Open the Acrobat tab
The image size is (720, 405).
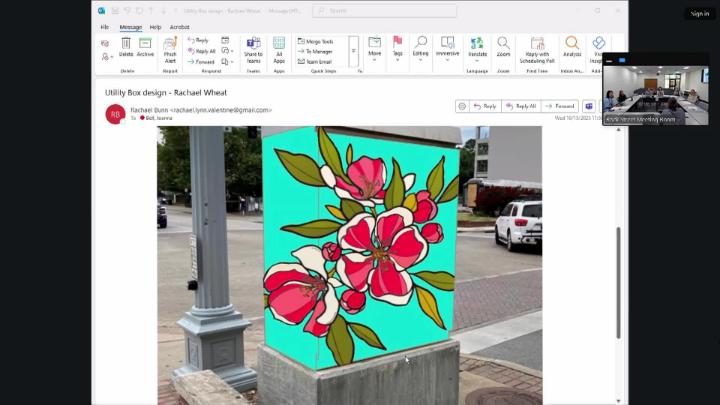179,27
